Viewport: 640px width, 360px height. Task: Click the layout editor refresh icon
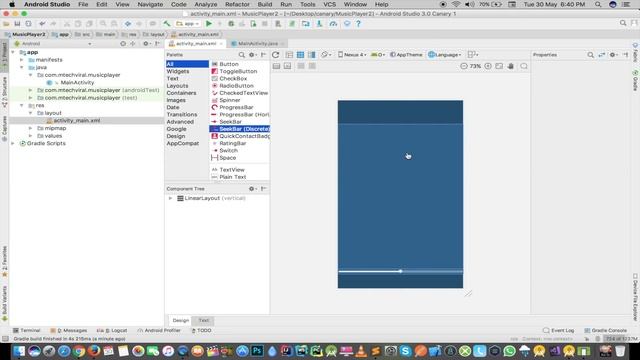[x=276, y=55]
